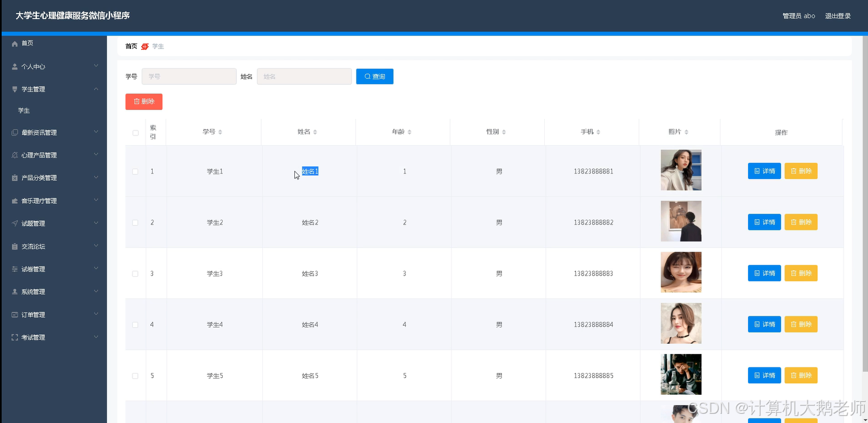Screen dimensions: 868x423
Task: Expand 系统管理 menu chevron
Action: pyautogui.click(x=96, y=291)
